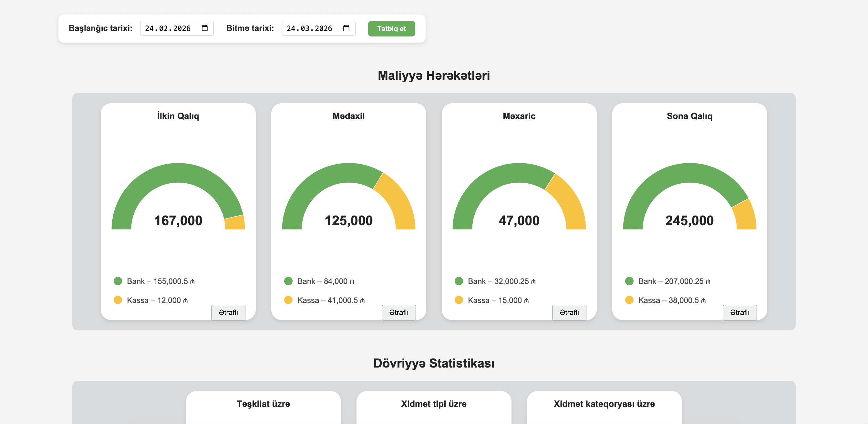This screenshot has width=868, height=424.
Task: Click green Bank dot under İlkin Qalıq
Action: point(118,281)
